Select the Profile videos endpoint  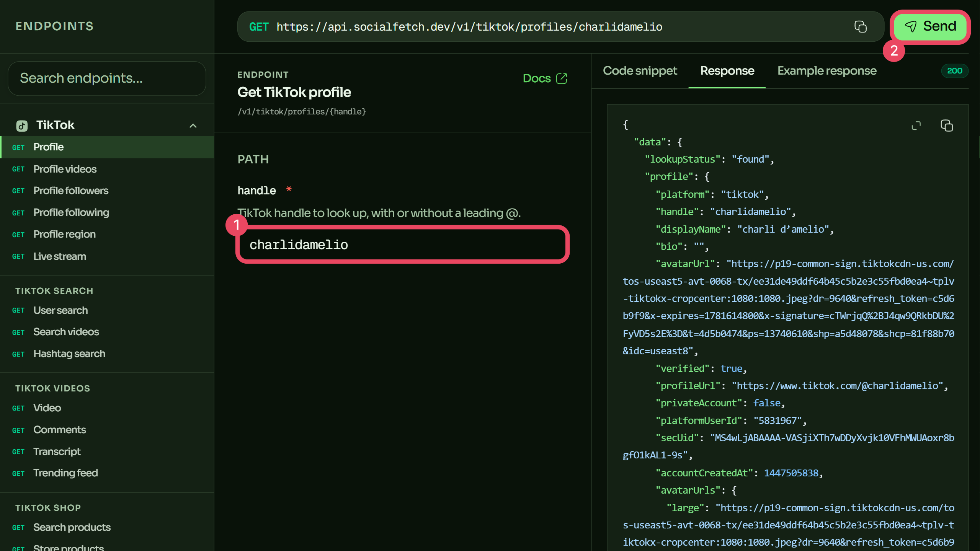coord(107,169)
